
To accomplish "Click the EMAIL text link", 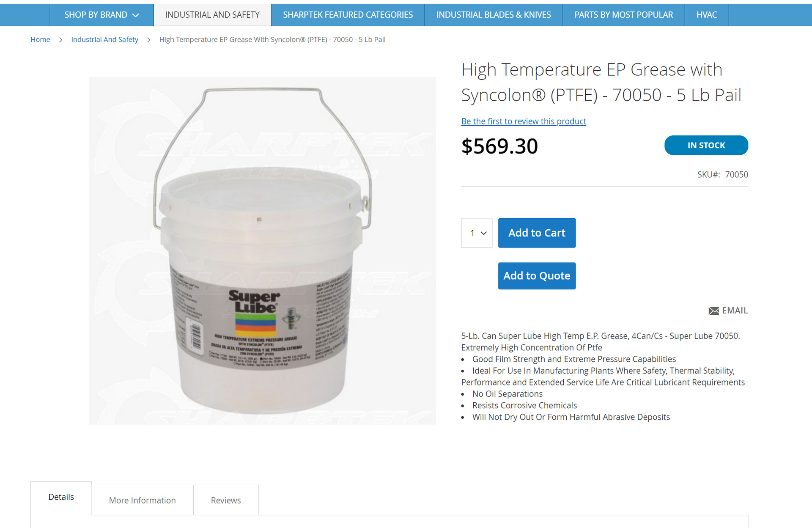I will coord(735,311).
